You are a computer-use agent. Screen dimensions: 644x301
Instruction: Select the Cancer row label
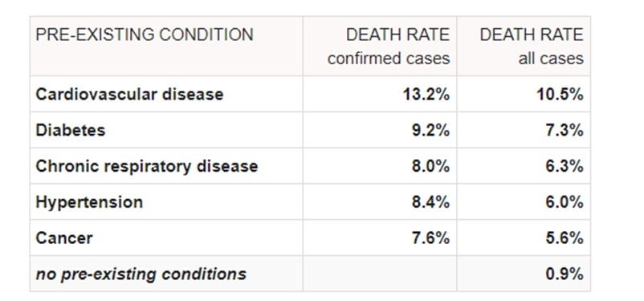(64, 238)
